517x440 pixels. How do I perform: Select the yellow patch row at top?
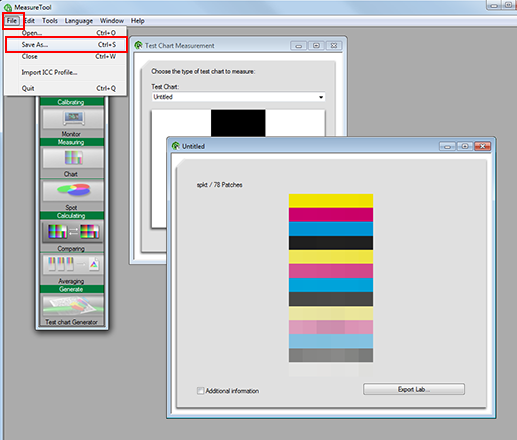pyautogui.click(x=331, y=201)
